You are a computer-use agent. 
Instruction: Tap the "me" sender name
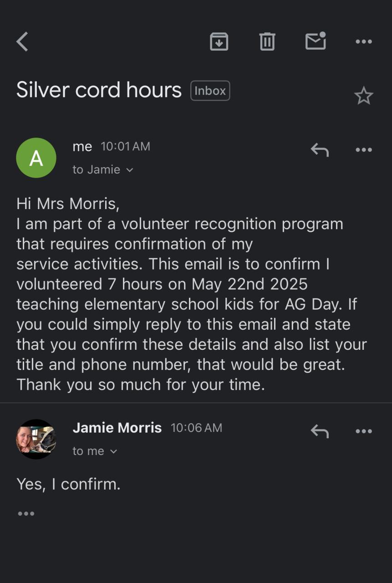[x=82, y=147]
